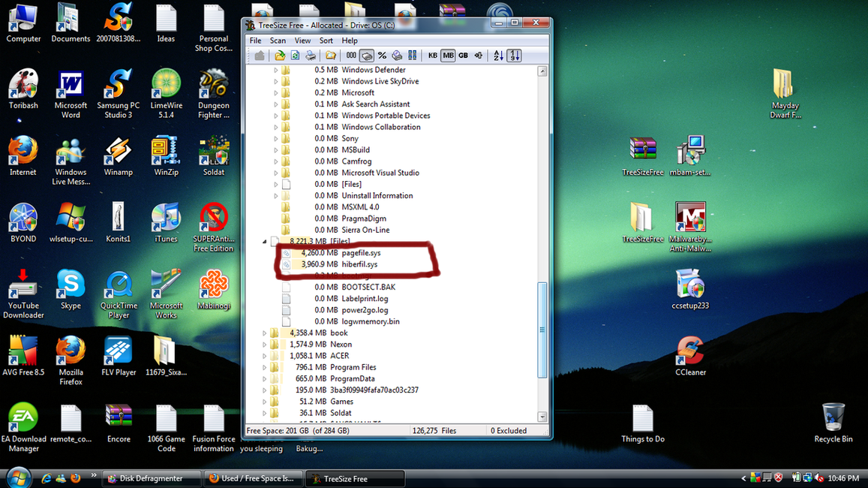Screen dimensions: 868x488
Task: Click the muted volume tray icon
Action: pyautogui.click(x=820, y=478)
